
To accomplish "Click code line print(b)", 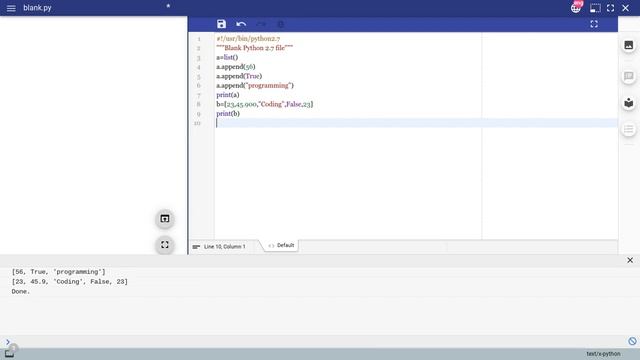I will click(228, 113).
